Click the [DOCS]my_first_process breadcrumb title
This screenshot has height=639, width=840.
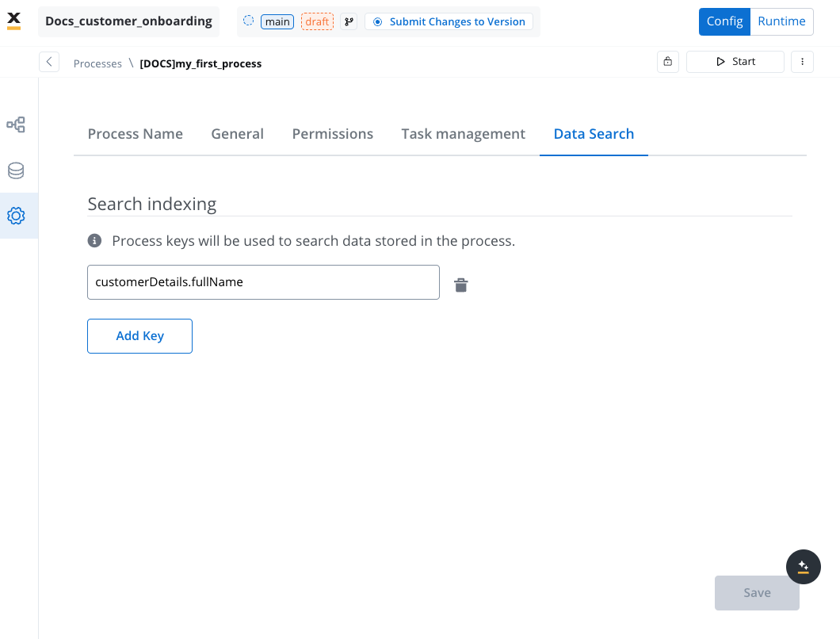pos(201,63)
